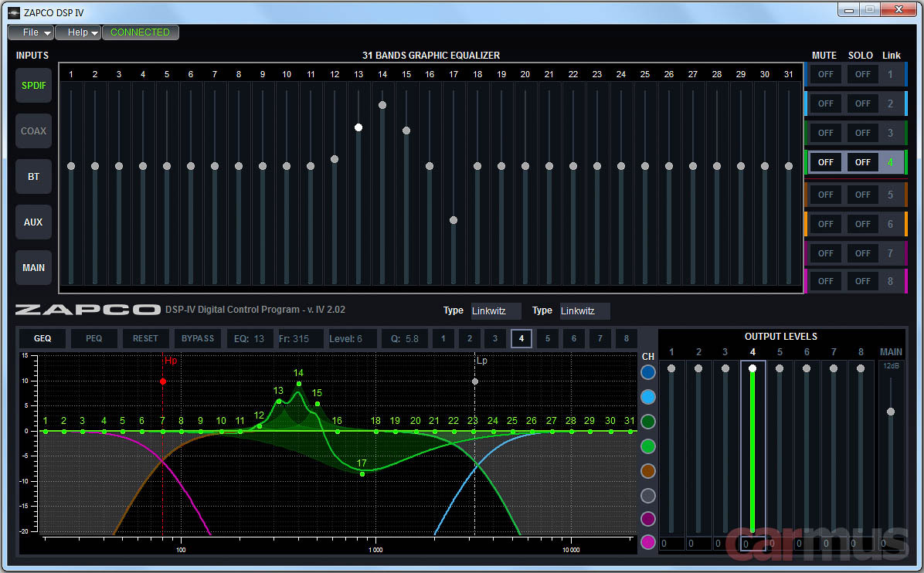Open the low-pass Type Linkwitz dropdown

point(585,311)
